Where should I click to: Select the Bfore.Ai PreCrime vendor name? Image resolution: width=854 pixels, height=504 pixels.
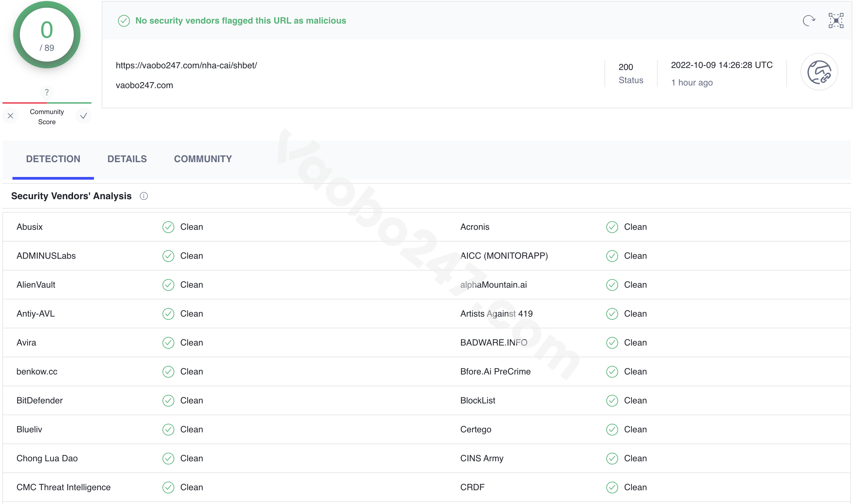click(495, 371)
